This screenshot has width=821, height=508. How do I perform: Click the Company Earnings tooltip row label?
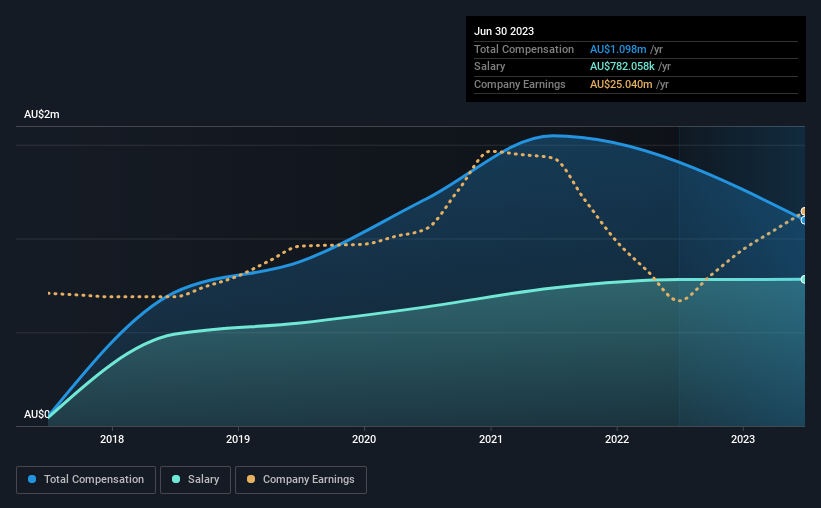click(519, 84)
